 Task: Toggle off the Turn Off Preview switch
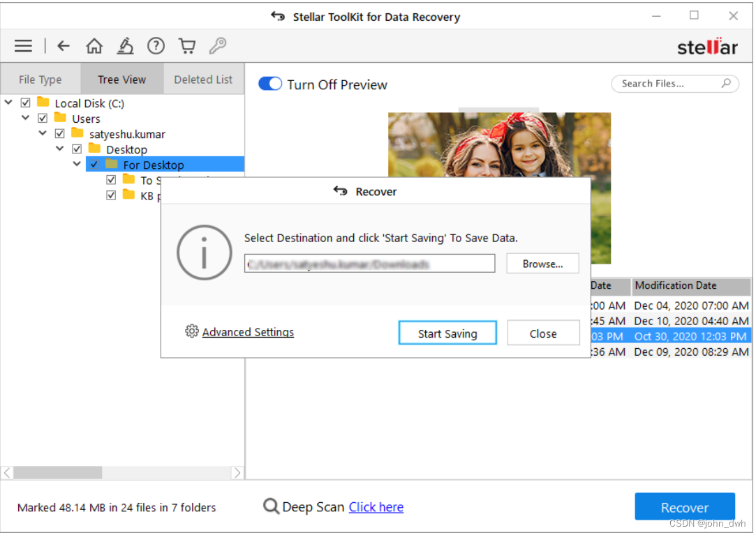point(270,83)
